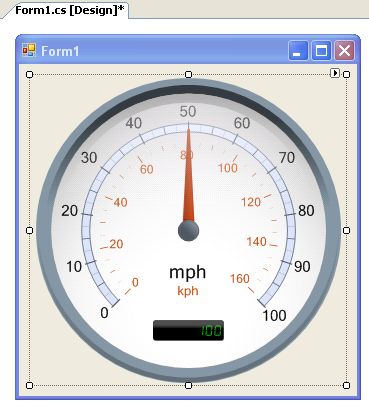
Task: Click the top-left resize handle of gauge
Action: click(29, 74)
